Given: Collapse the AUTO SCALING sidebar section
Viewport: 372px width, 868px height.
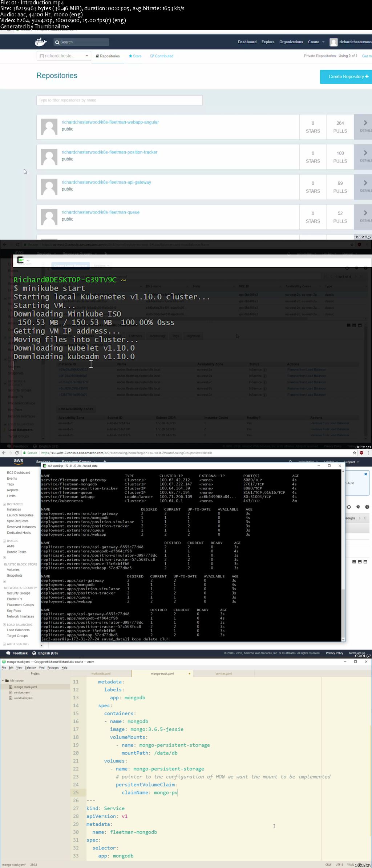Looking at the screenshot, I should [4, 644].
